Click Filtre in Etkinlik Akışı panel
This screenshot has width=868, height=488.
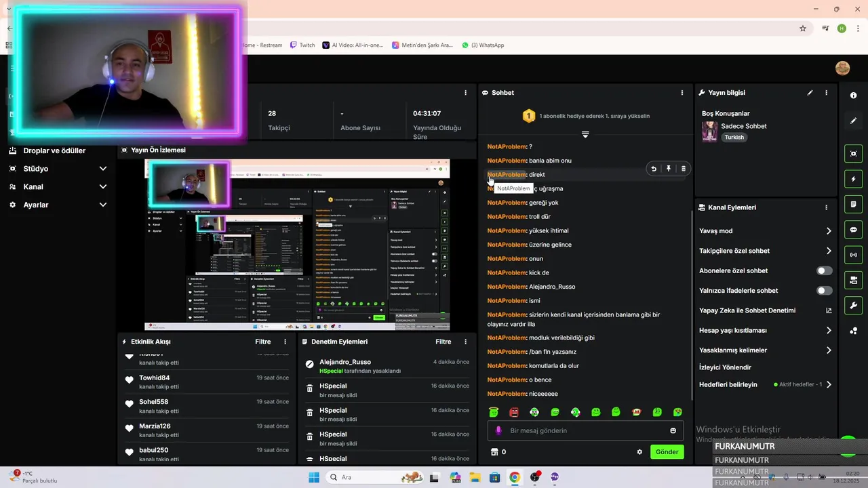coord(262,342)
